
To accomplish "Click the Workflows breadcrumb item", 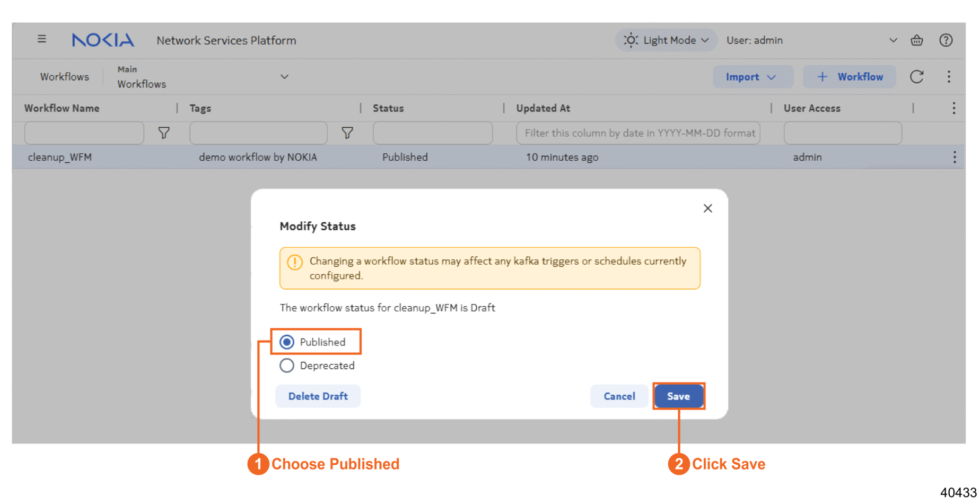I will point(65,77).
